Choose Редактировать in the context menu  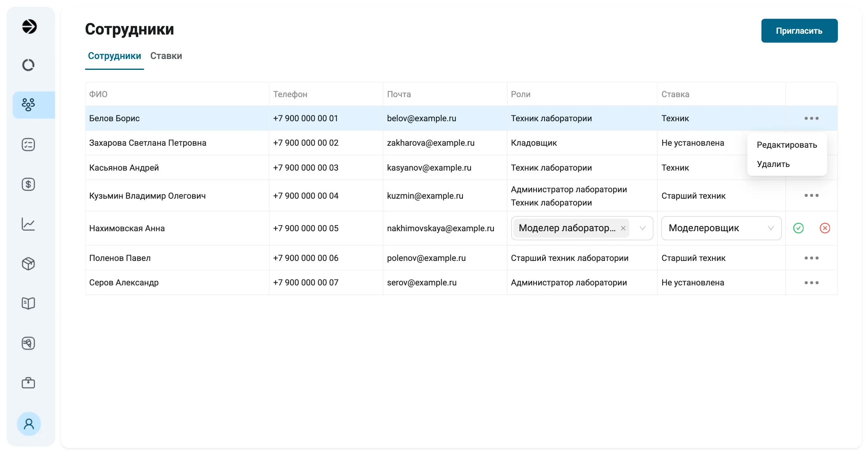point(787,145)
